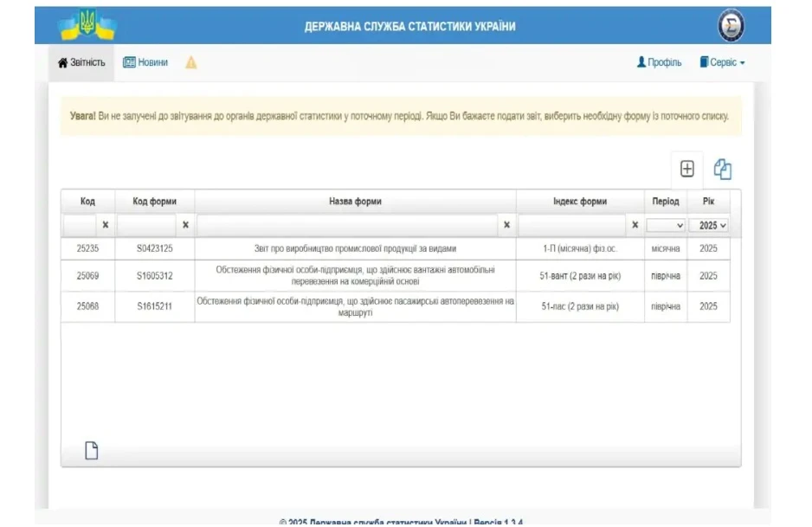Image resolution: width=812 pixels, height=527 pixels.
Task: Sort by the Індекс форми column header
Action: (580, 202)
